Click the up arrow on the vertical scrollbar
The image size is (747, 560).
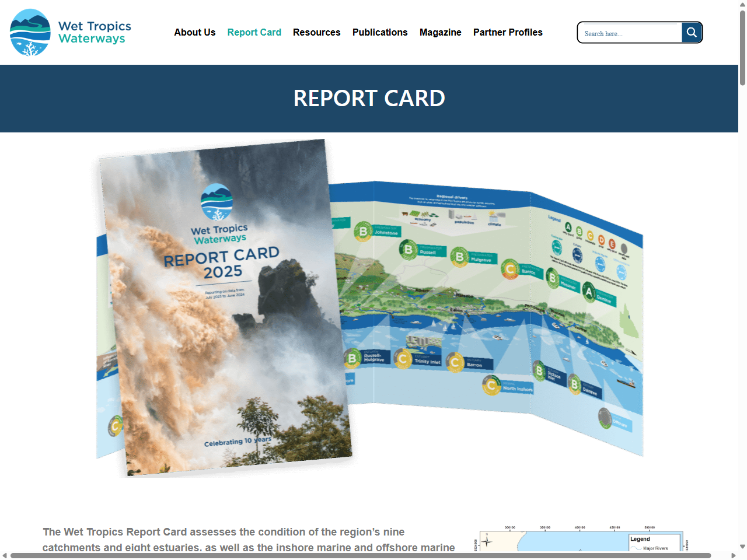pyautogui.click(x=742, y=4)
